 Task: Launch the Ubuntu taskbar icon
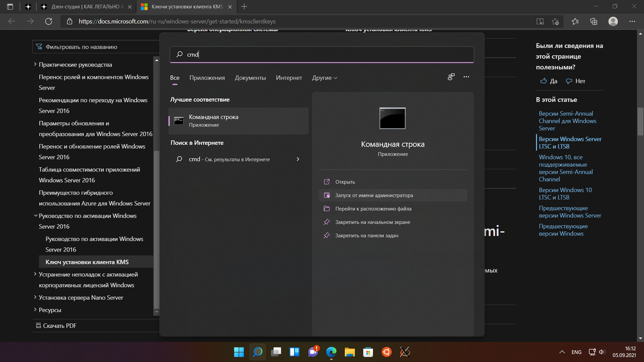tap(386, 352)
